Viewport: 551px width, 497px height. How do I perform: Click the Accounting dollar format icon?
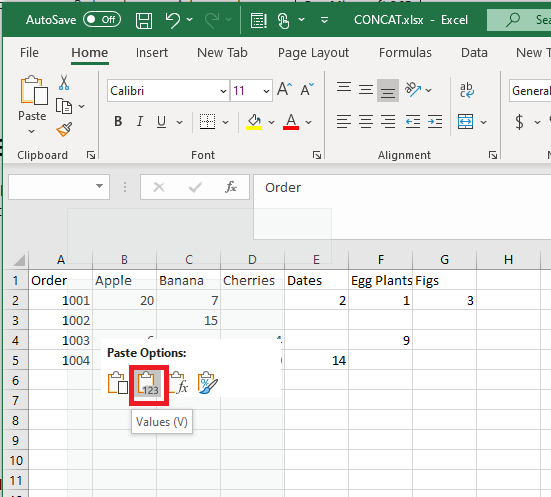(519, 122)
